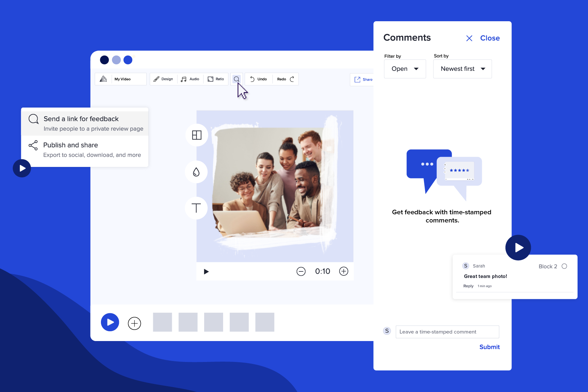Select the first timeline block thumbnail

click(x=162, y=322)
